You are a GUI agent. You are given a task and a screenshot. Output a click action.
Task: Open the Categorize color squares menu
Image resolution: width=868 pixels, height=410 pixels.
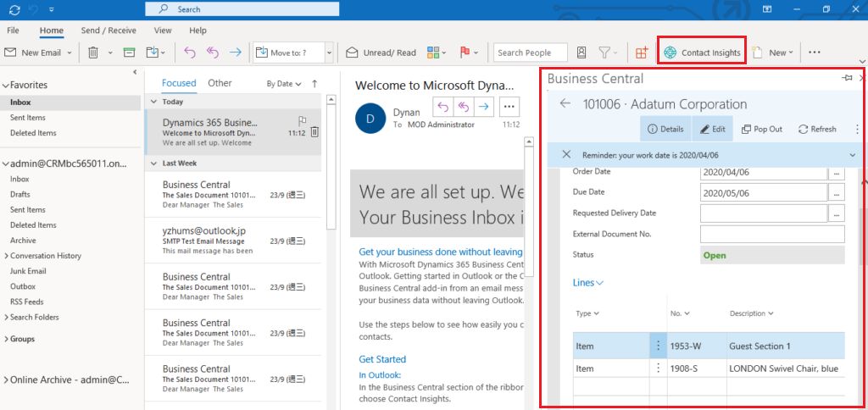pyautogui.click(x=437, y=53)
